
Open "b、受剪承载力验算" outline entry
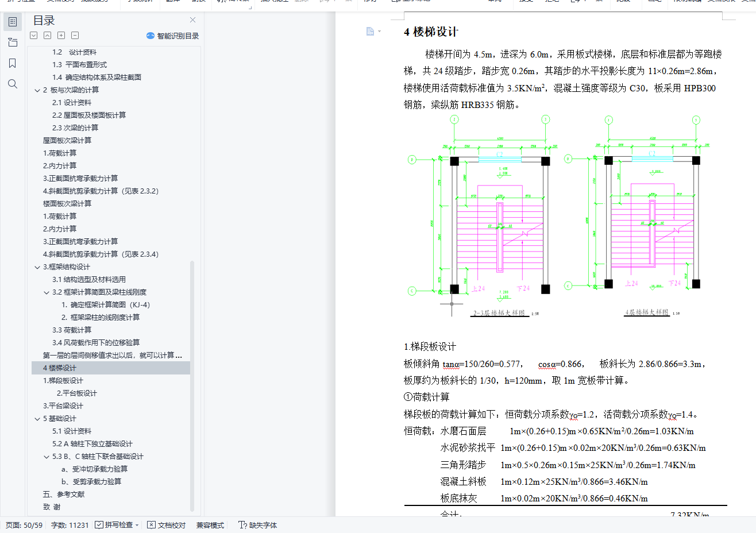91,482
